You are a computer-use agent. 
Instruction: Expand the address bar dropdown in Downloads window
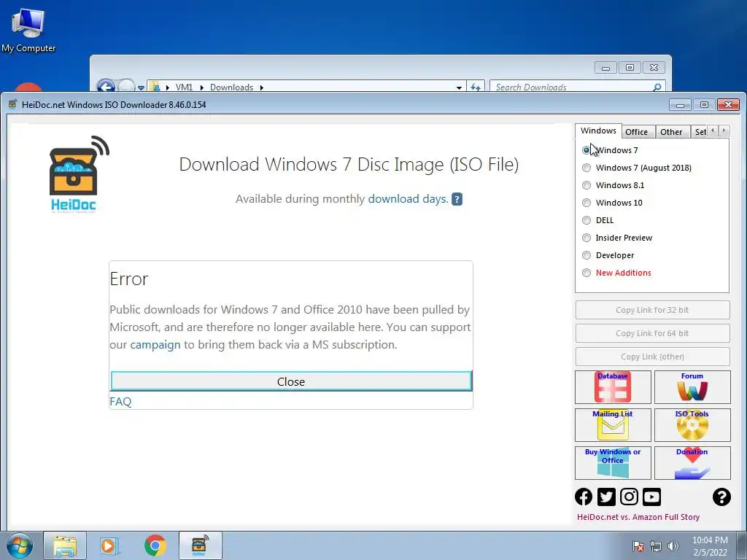tap(459, 87)
